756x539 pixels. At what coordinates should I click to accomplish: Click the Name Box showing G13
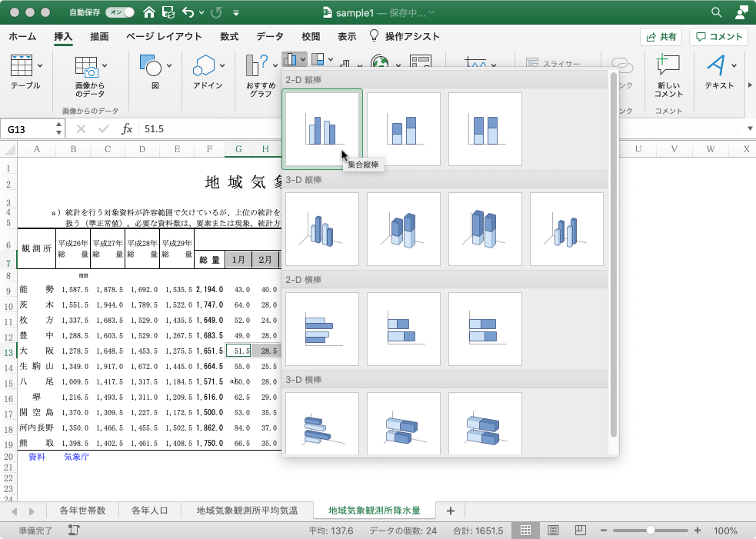point(32,129)
